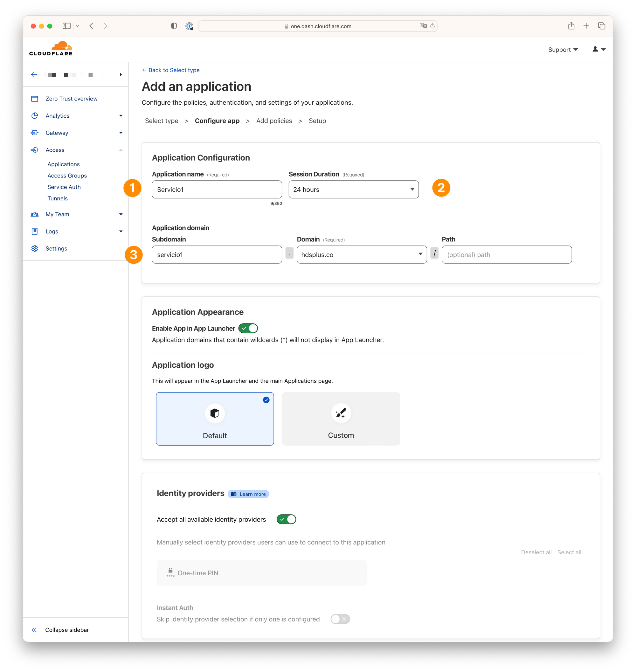Click the Access icon
This screenshot has height=672, width=636.
pyautogui.click(x=35, y=150)
